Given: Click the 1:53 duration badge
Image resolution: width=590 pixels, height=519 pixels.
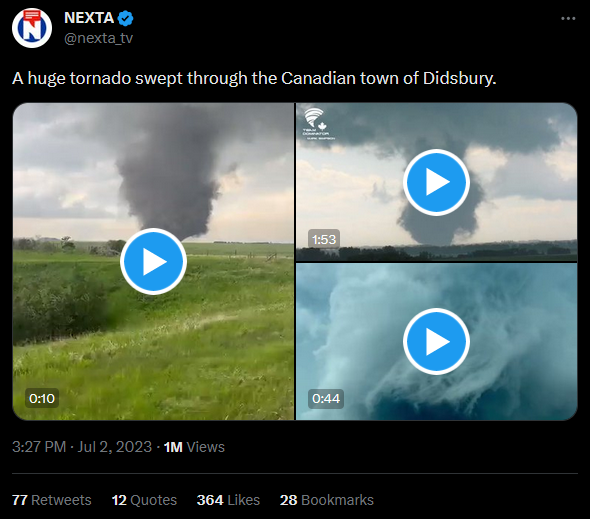Looking at the screenshot, I should click(324, 239).
